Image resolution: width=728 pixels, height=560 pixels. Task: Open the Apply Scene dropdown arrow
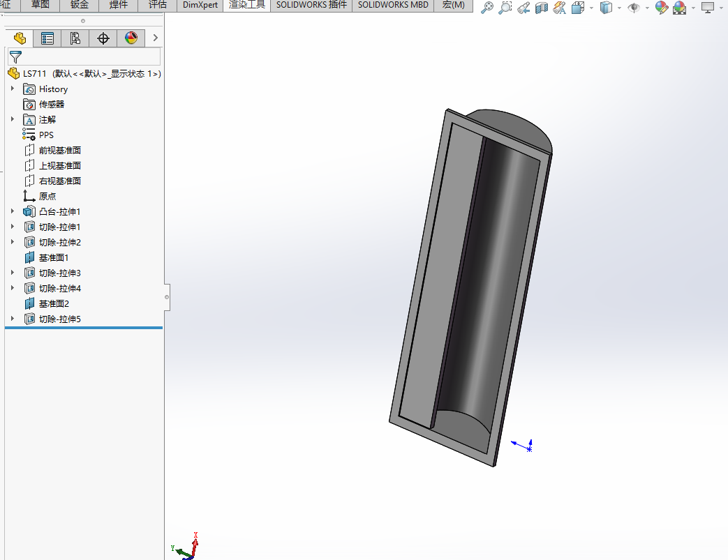point(693,8)
